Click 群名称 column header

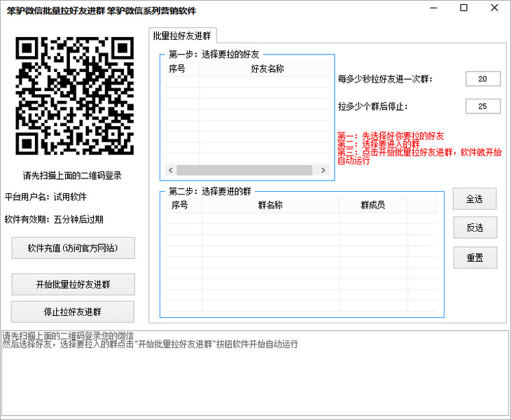tap(270, 205)
